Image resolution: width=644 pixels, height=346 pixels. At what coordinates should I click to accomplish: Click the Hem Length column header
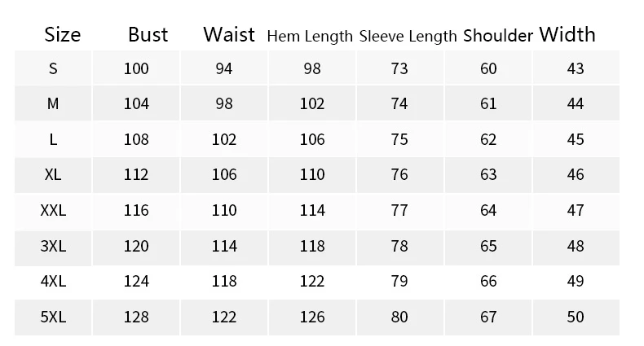pos(310,36)
